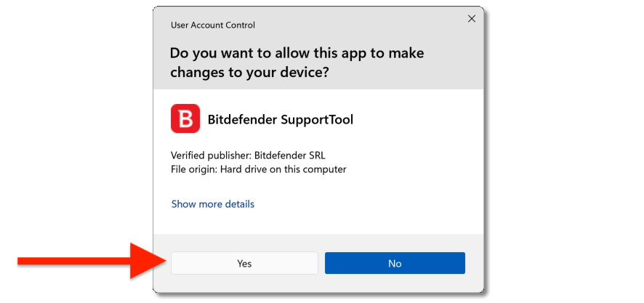This screenshot has width=644, height=303.
Task: Click the File origin label
Action: click(194, 169)
